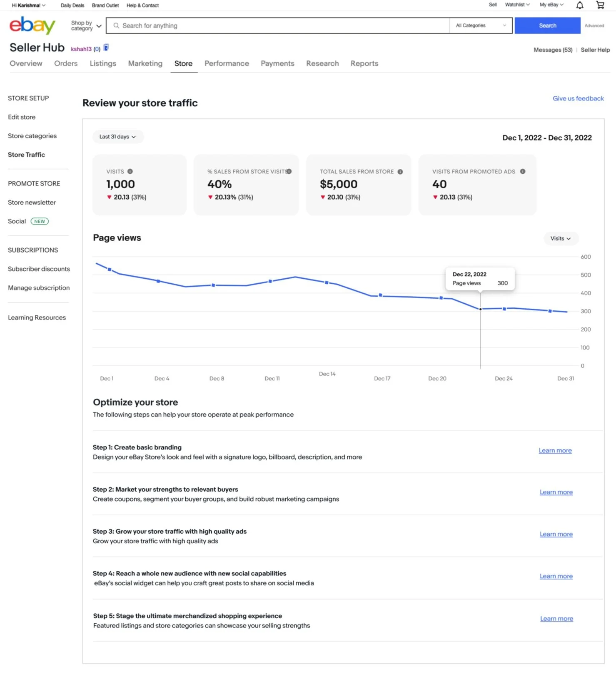Image resolution: width=616 pixels, height=682 pixels.
Task: Open Messages (53)
Action: (x=553, y=50)
